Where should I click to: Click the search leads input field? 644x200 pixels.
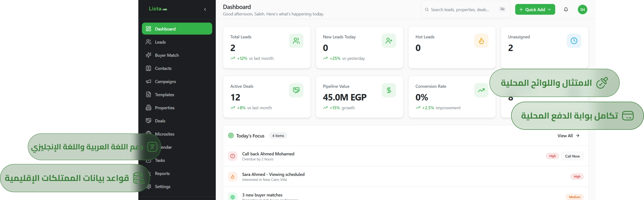click(x=460, y=9)
